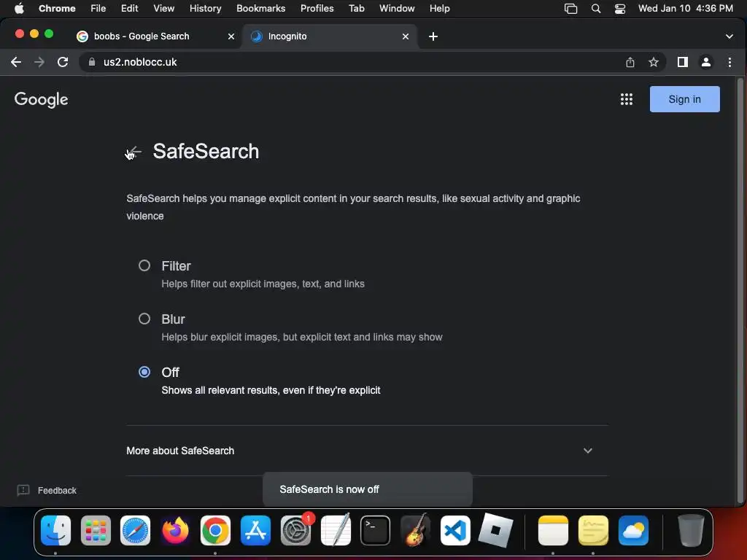Open the Bookmarks menu

(x=260, y=9)
